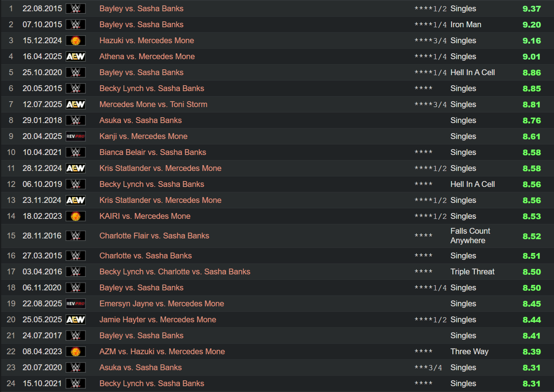Open the NJPW lion logo beside 15.12.2024
This screenshot has width=554, height=392.
pos(76,41)
